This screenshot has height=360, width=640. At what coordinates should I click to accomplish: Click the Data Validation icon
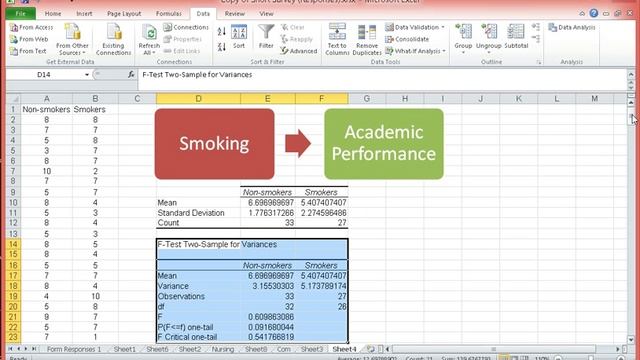pyautogui.click(x=389, y=27)
